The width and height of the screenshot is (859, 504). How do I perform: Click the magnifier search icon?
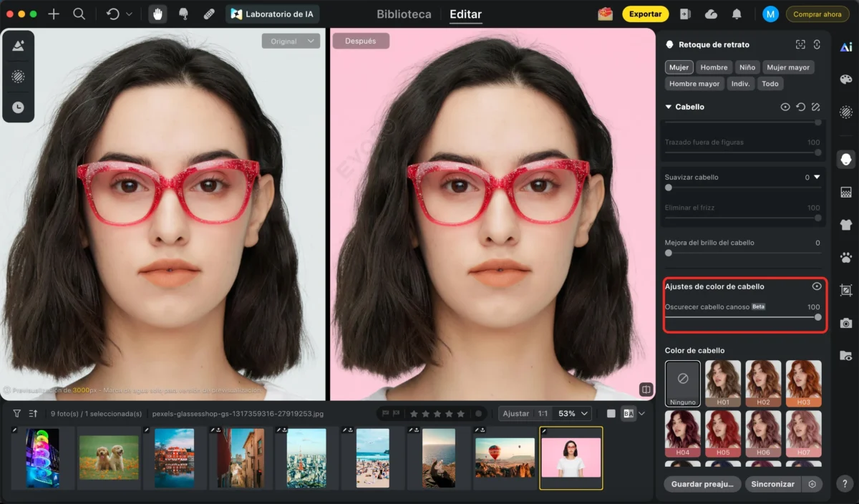click(79, 14)
